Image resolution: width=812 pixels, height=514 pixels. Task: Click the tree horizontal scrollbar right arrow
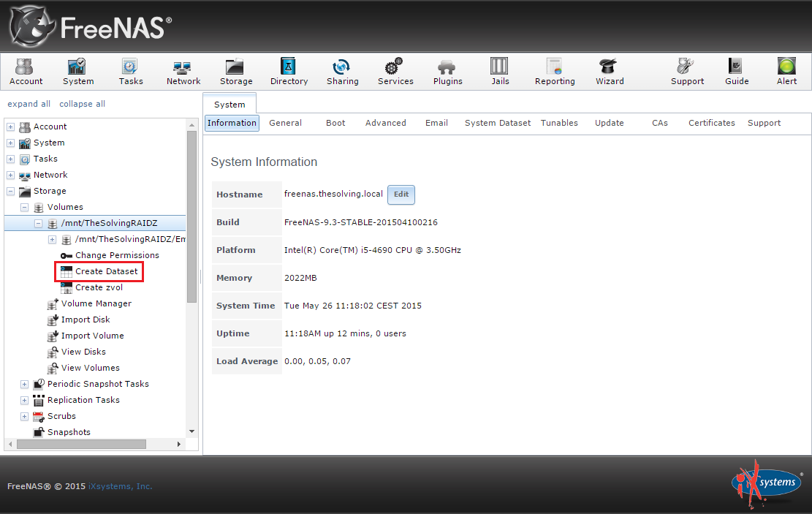point(179,444)
